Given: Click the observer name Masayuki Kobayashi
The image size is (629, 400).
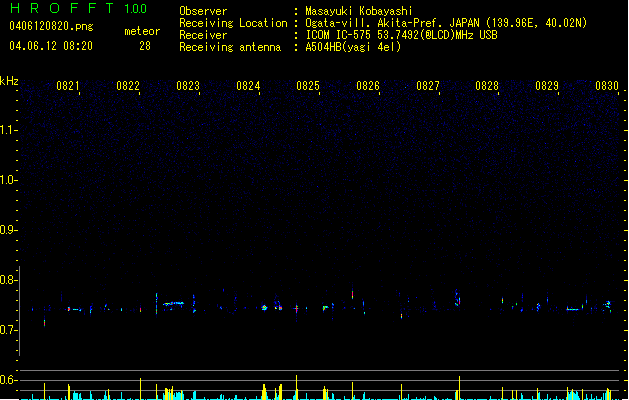Looking at the screenshot, I should (x=359, y=11).
